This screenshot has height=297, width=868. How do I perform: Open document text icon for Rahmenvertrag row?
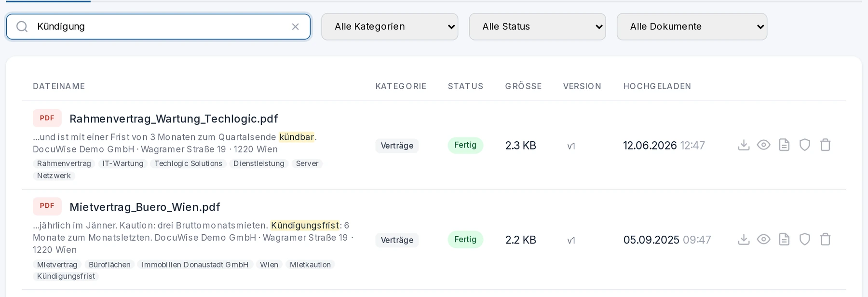(785, 145)
